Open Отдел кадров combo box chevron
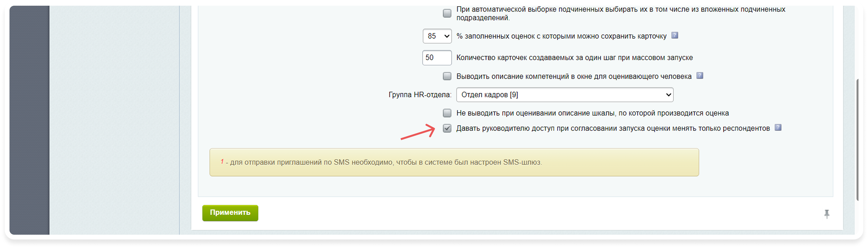 [669, 95]
